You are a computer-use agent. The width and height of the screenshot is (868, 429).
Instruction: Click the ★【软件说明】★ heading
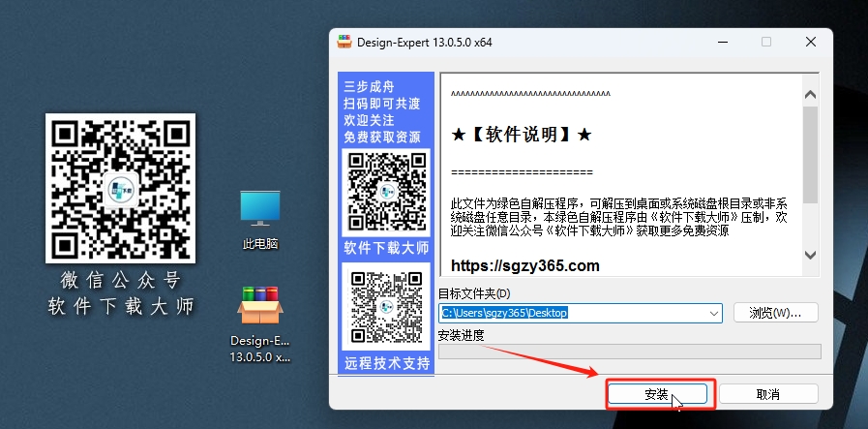point(522,135)
